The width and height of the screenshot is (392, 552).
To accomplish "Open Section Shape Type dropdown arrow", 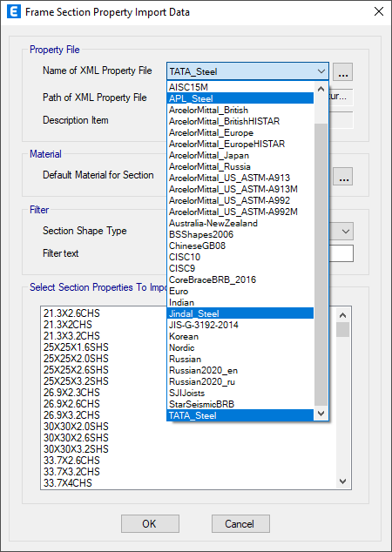I will pyautogui.click(x=346, y=232).
